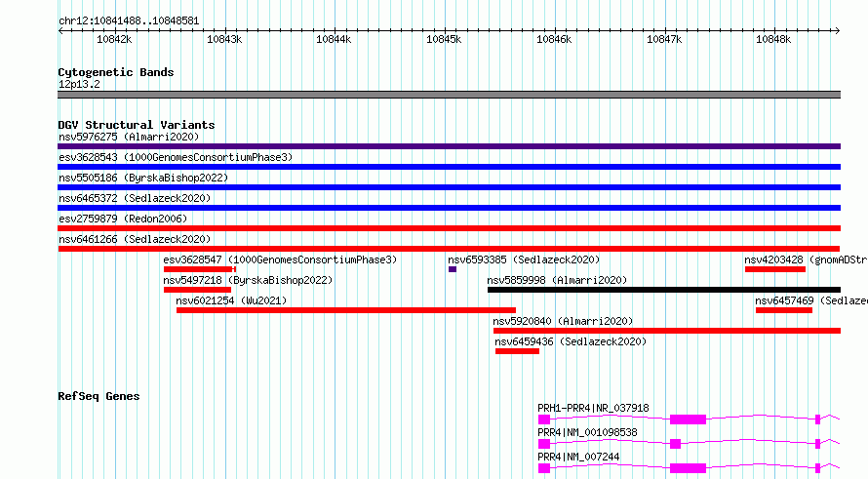Select the dark purple nsv5976275 variant bar
This screenshot has width=868, height=479.
point(449,146)
